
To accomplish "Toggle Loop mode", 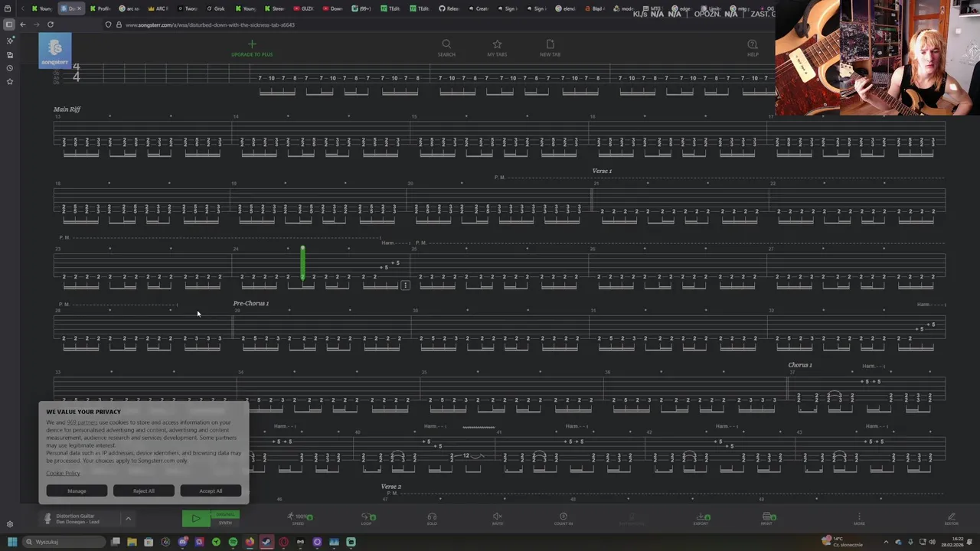I will click(x=368, y=519).
